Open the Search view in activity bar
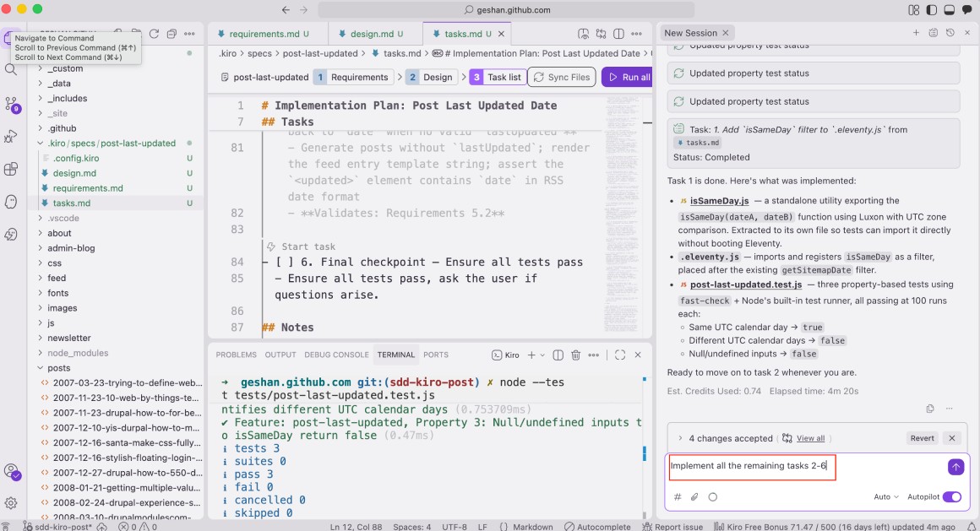 (x=11, y=69)
